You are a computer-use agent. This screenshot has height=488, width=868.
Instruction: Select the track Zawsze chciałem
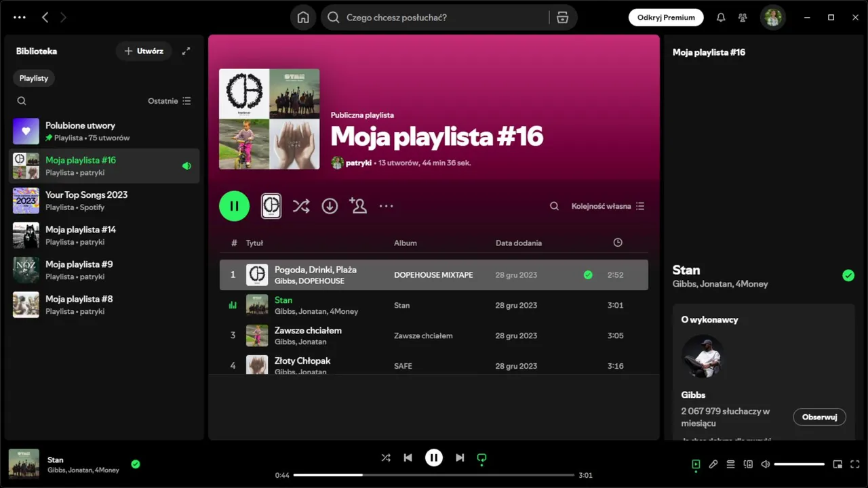[434, 335]
